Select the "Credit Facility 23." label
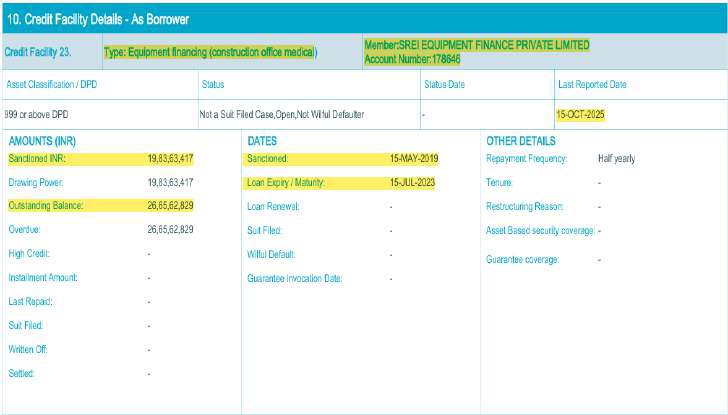Image resolution: width=728 pixels, height=415 pixels. (x=38, y=52)
